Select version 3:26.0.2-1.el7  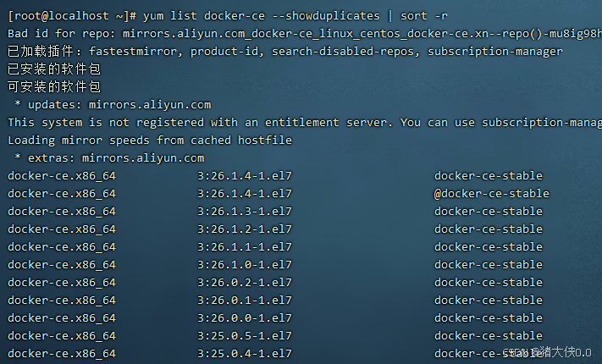[245, 283]
